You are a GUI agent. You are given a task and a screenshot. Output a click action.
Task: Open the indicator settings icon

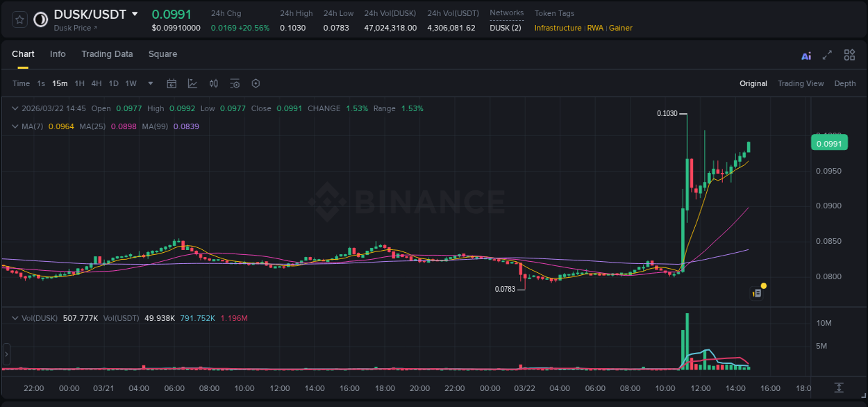[x=235, y=83]
